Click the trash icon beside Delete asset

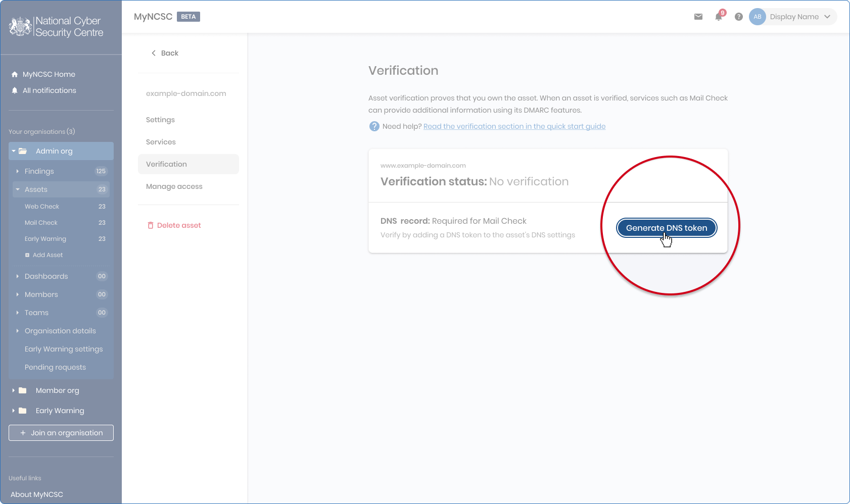(150, 225)
